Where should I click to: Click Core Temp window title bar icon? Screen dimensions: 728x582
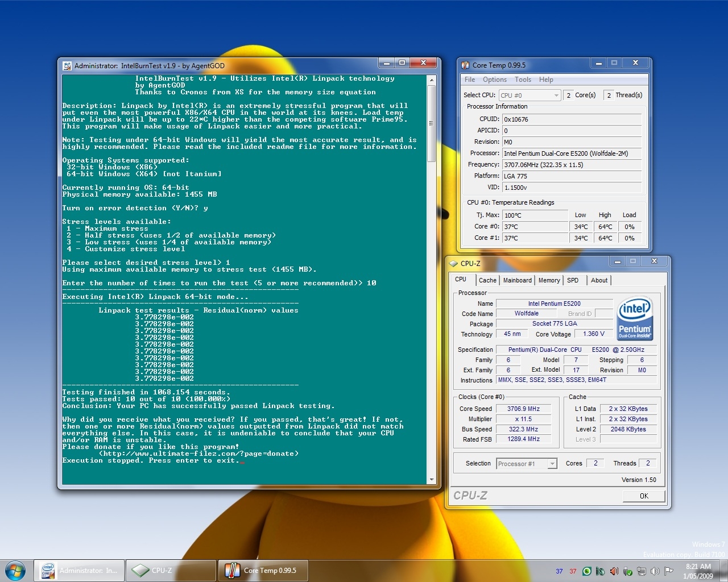pyautogui.click(x=465, y=65)
